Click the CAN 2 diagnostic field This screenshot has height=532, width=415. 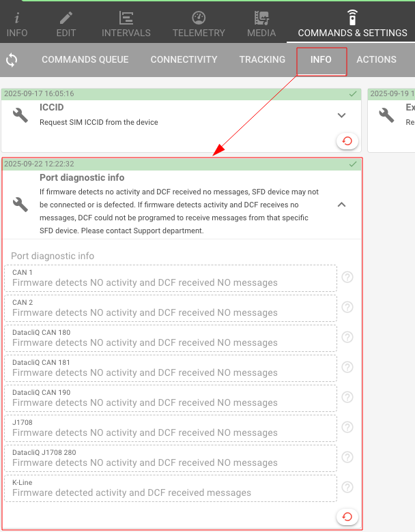(171, 308)
